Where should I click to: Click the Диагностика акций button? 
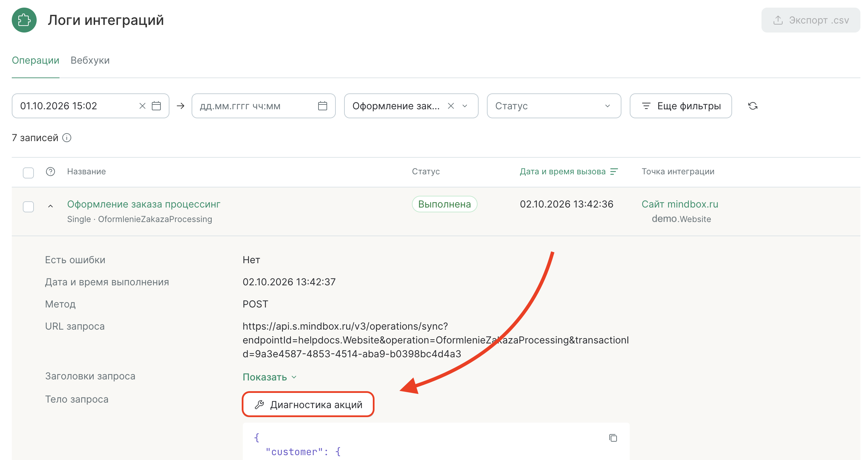308,404
